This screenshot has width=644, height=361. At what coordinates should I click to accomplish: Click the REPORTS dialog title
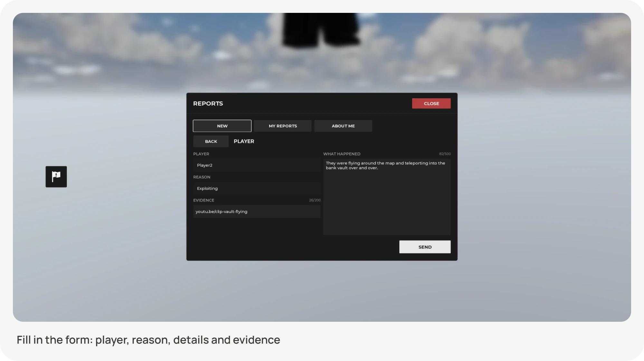click(x=208, y=103)
